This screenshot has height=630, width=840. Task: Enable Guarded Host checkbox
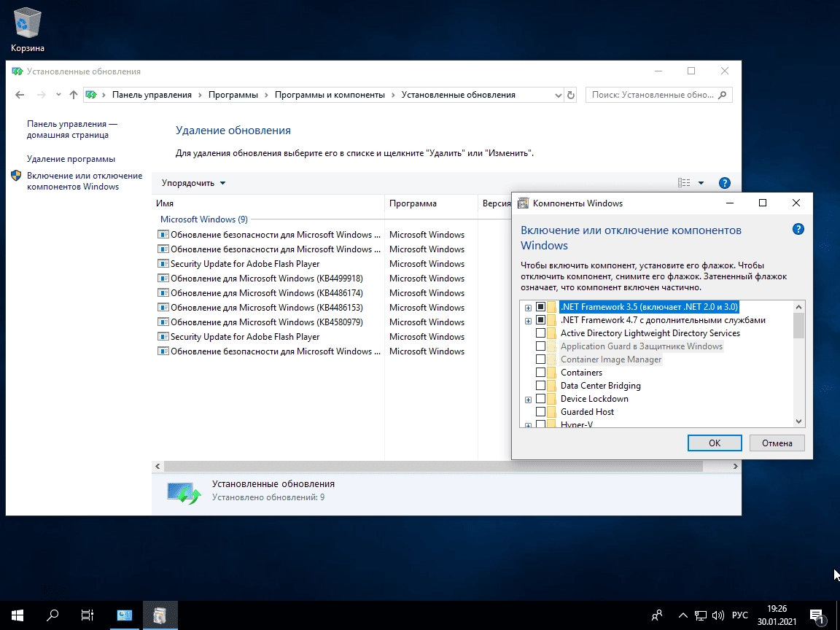pos(540,412)
